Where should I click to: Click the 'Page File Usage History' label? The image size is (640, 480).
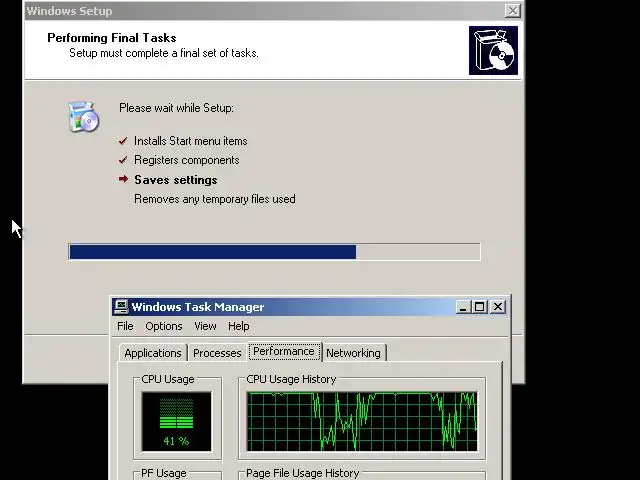click(302, 473)
